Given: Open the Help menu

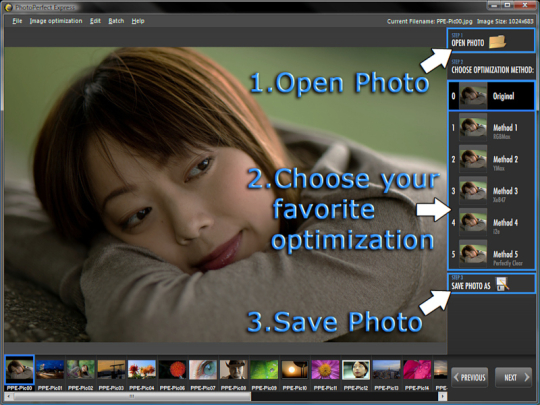Looking at the screenshot, I should [x=138, y=21].
